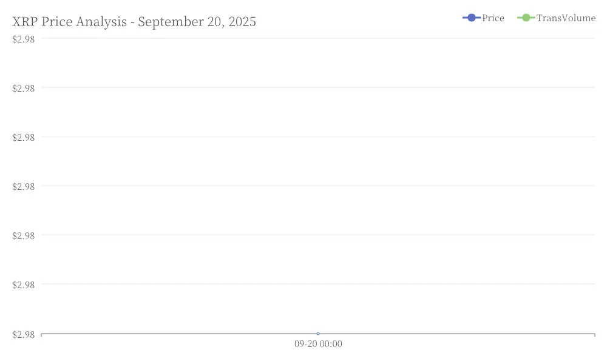Click the topmost $2.98 y-axis label
Image resolution: width=607 pixels, height=364 pixels.
click(24, 39)
